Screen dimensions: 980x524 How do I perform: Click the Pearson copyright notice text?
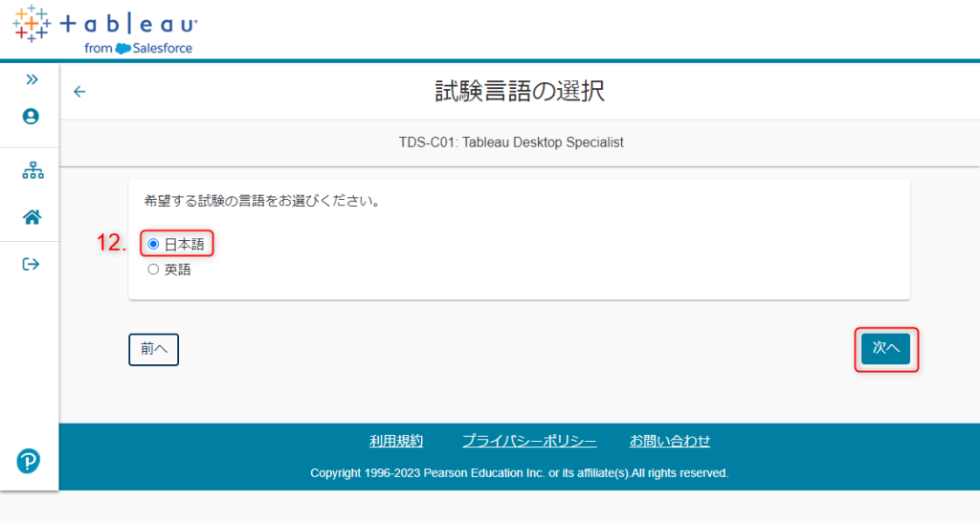pyautogui.click(x=520, y=472)
